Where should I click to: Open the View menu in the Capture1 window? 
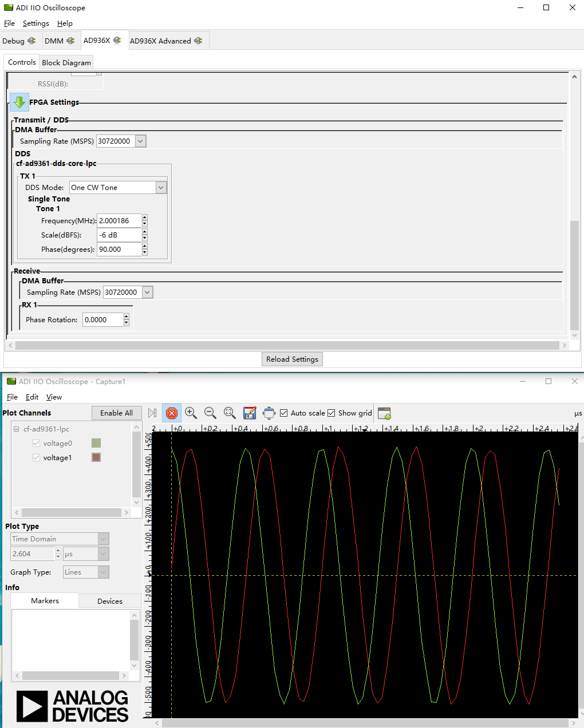(54, 397)
